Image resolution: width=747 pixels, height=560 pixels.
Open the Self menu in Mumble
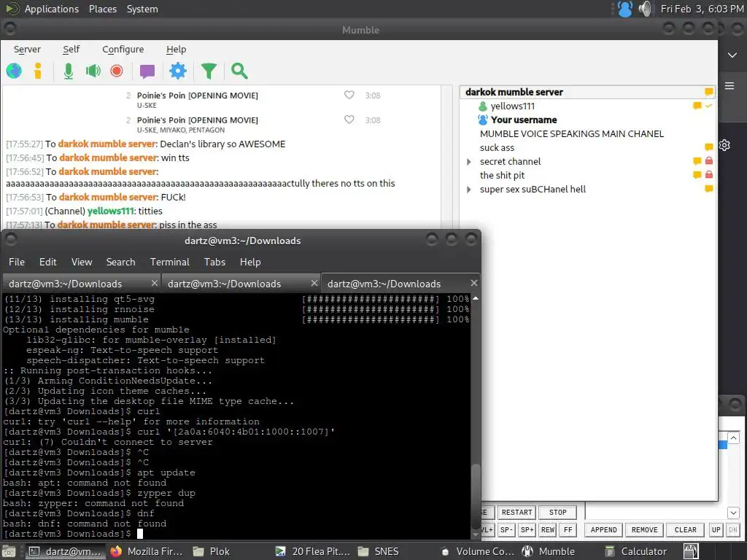point(71,50)
